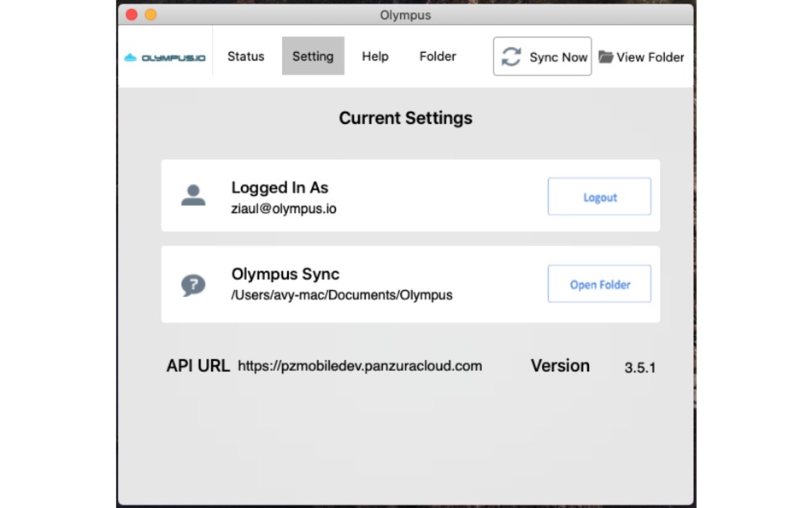The height and width of the screenshot is (508, 812).
Task: Click the Logout button
Action: (x=599, y=197)
